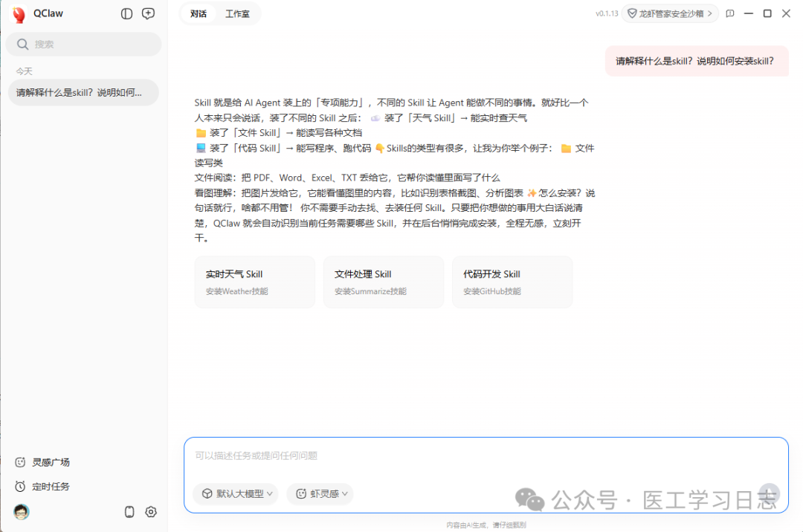Start a new chat via plus bubble icon

148,13
